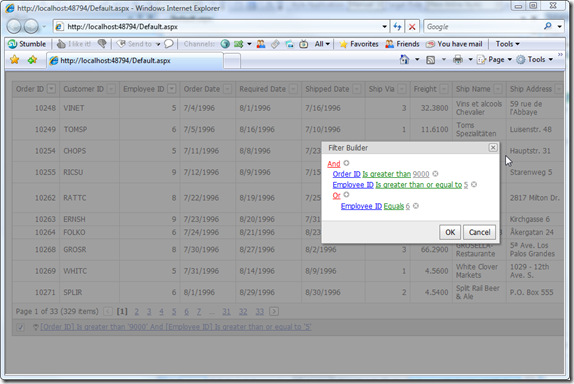574x384 pixels.
Task: Click the Order ID field link in Filter Builder
Action: (x=346, y=174)
